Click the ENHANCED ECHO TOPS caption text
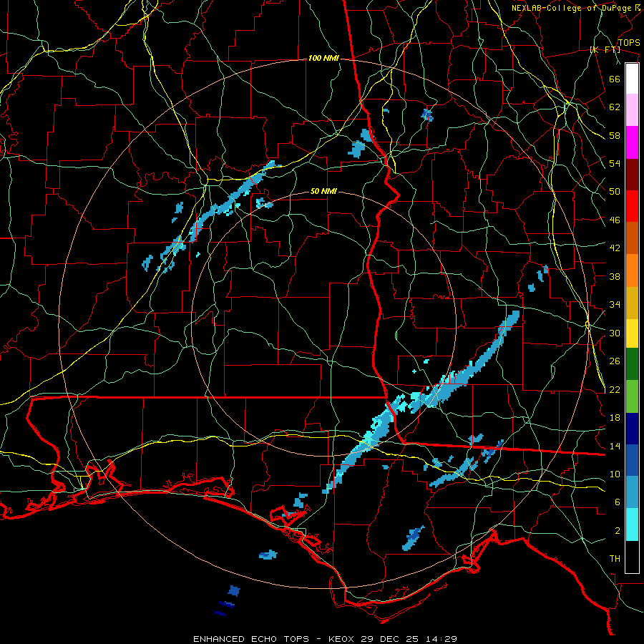The height and width of the screenshot is (644, 644). tap(251, 639)
